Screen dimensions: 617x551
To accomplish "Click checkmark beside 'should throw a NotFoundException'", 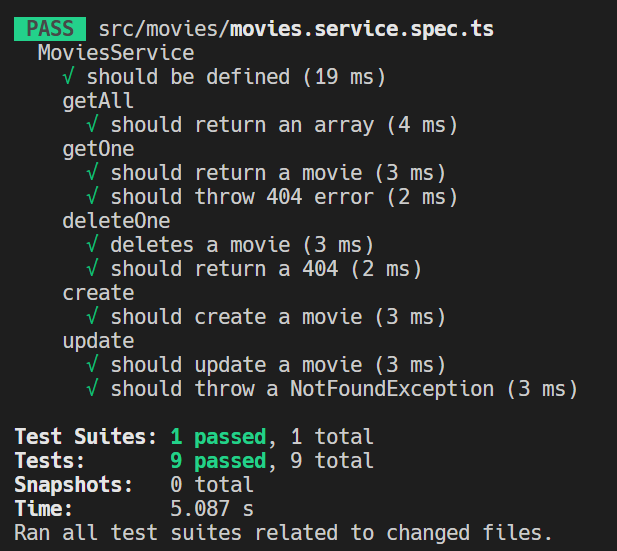I will [x=92, y=388].
